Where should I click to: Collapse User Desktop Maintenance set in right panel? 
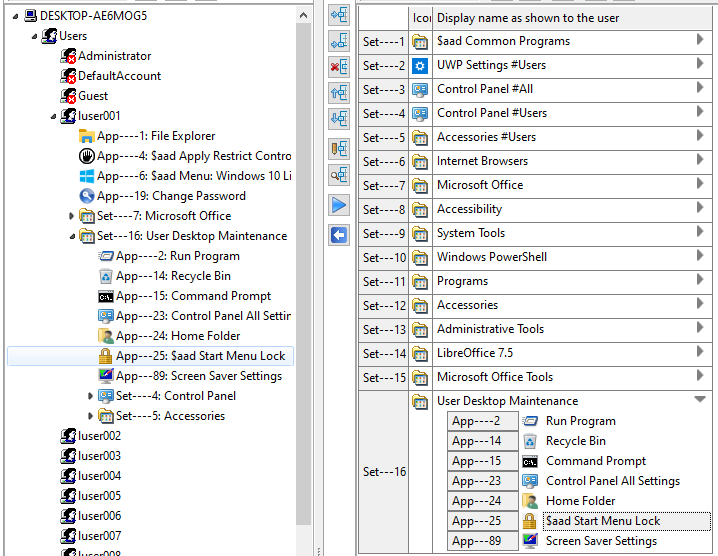700,400
